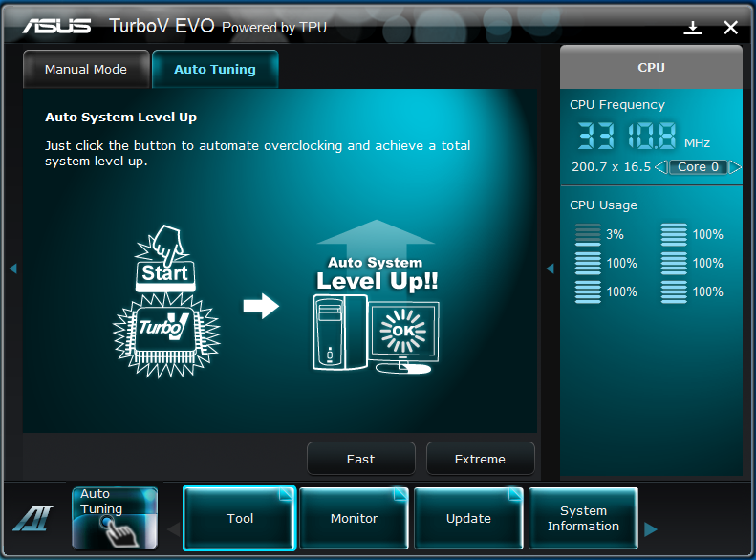
Task: Click the Auto Tuning shortcut icon
Action: 115,518
